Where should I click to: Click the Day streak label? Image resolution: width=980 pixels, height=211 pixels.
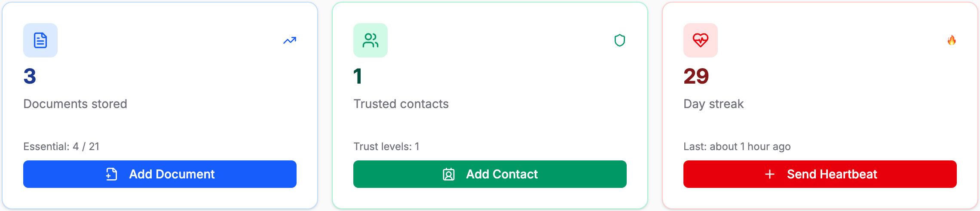714,104
